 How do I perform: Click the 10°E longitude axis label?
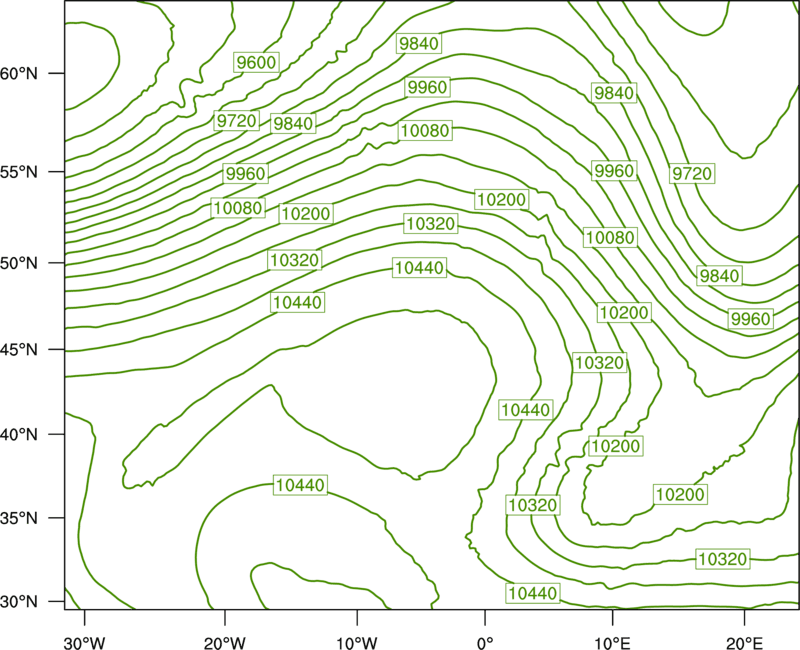coord(612,643)
